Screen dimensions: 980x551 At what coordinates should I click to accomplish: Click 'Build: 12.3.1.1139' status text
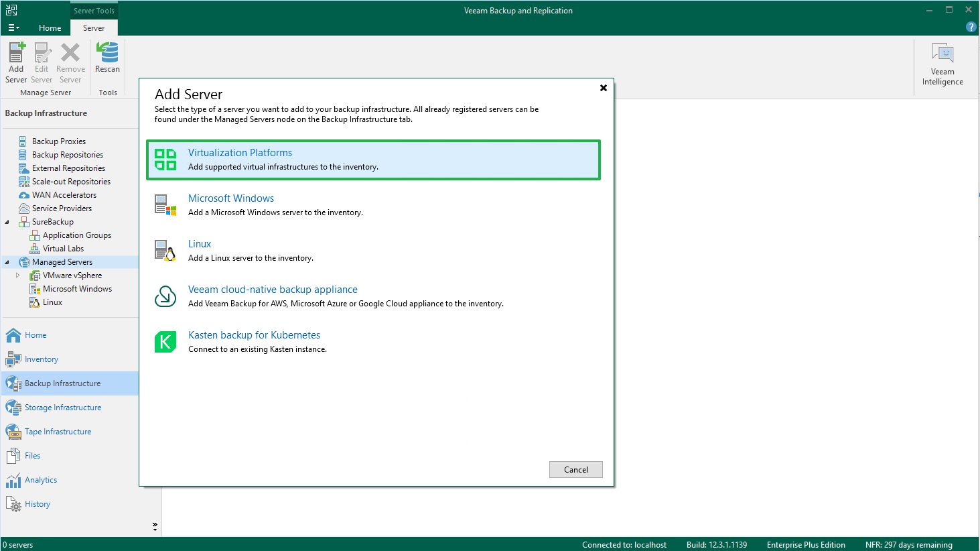click(x=717, y=545)
